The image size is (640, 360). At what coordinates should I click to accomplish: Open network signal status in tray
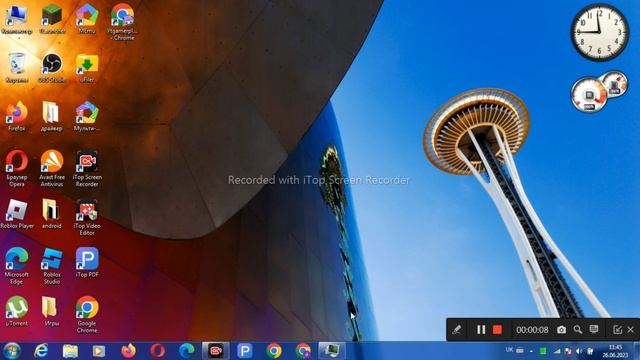click(557, 351)
